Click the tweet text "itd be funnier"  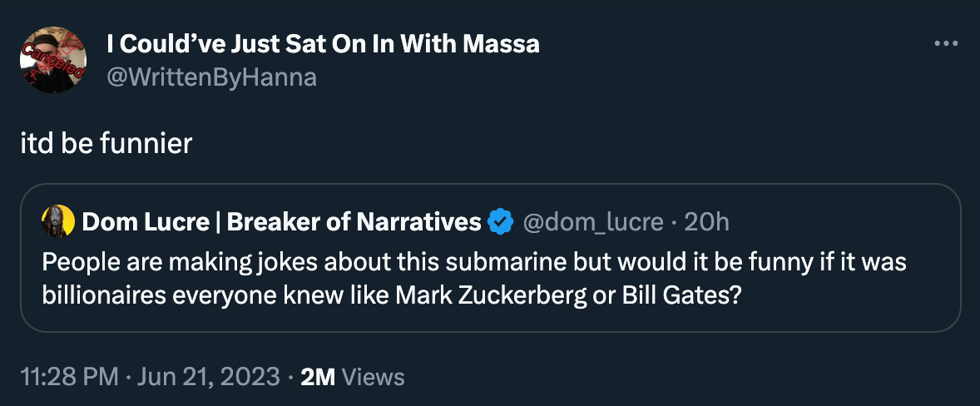pyautogui.click(x=106, y=143)
